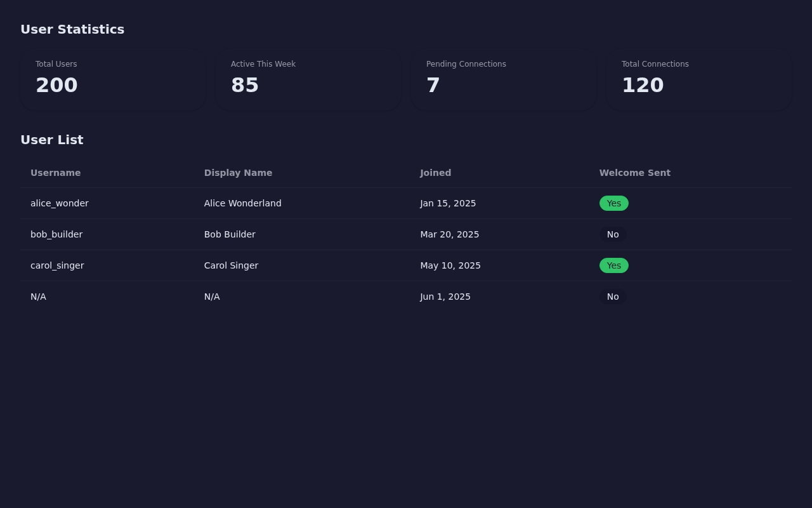Click the No badge on the N/A row
812x508 pixels.
click(x=613, y=297)
